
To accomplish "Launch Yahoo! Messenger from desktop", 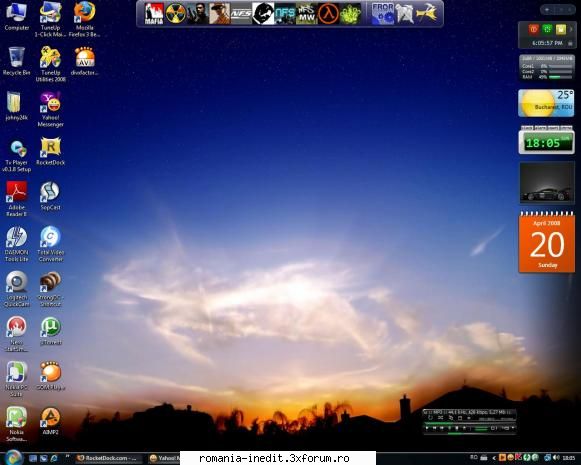I will coord(50,109).
